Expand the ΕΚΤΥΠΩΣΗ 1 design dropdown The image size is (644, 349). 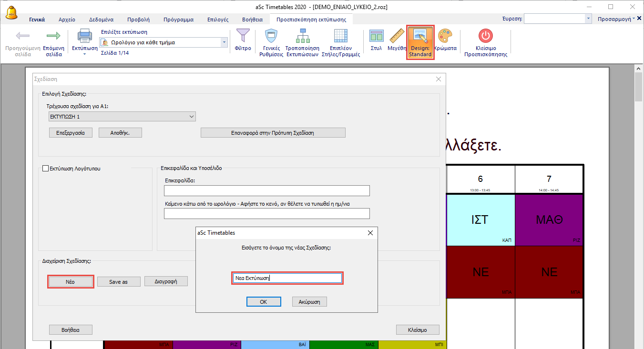point(191,117)
